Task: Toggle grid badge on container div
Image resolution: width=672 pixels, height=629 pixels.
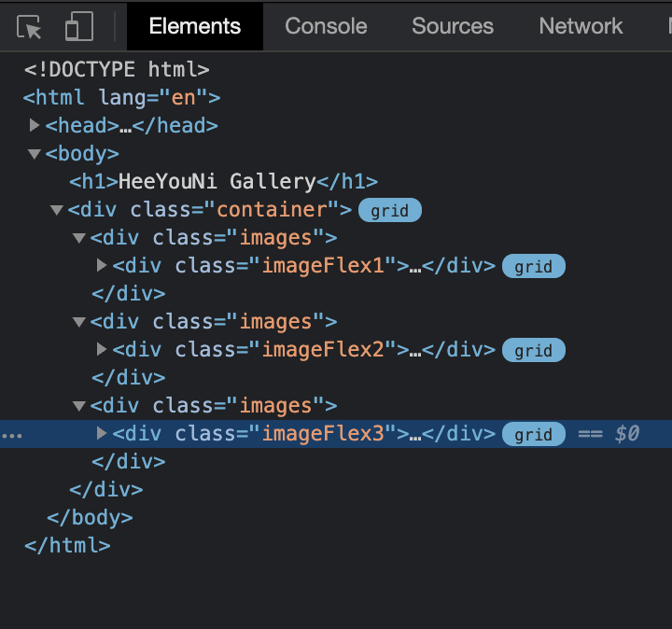Action: pyautogui.click(x=389, y=210)
